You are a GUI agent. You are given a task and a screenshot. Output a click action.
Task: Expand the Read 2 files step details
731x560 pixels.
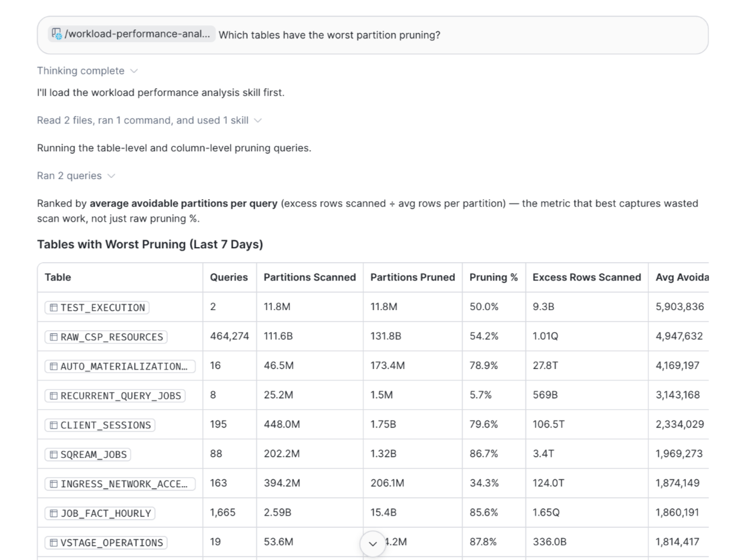pyautogui.click(x=149, y=121)
